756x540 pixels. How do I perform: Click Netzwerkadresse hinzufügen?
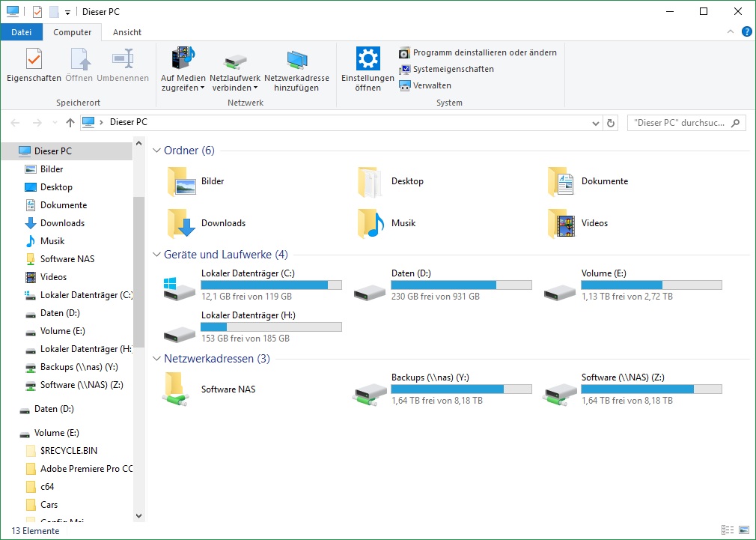coord(296,70)
